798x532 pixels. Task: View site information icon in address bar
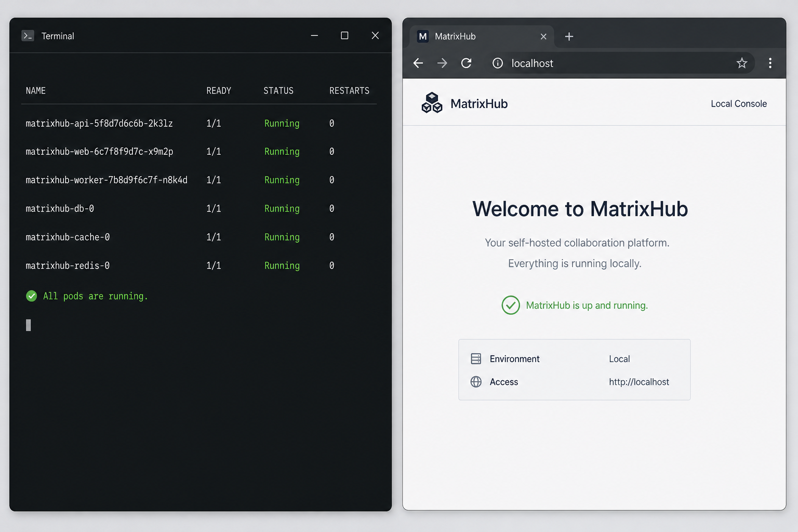pyautogui.click(x=498, y=63)
